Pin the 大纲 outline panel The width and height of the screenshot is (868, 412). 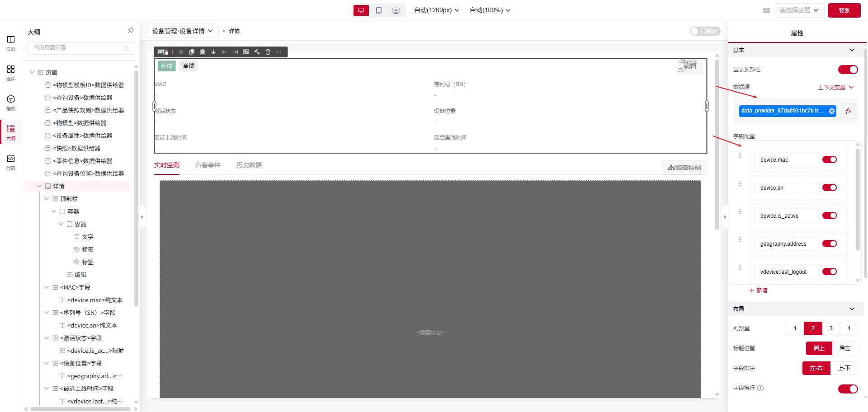coord(130,31)
